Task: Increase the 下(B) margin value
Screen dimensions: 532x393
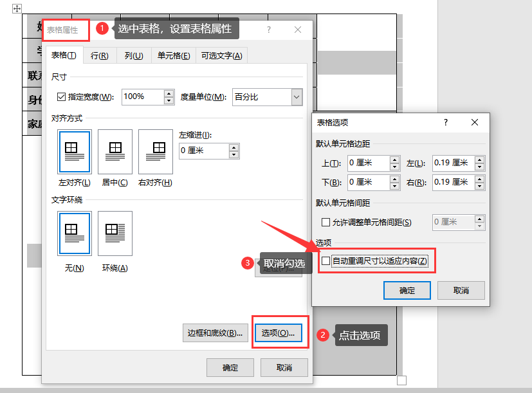Action: (x=394, y=179)
